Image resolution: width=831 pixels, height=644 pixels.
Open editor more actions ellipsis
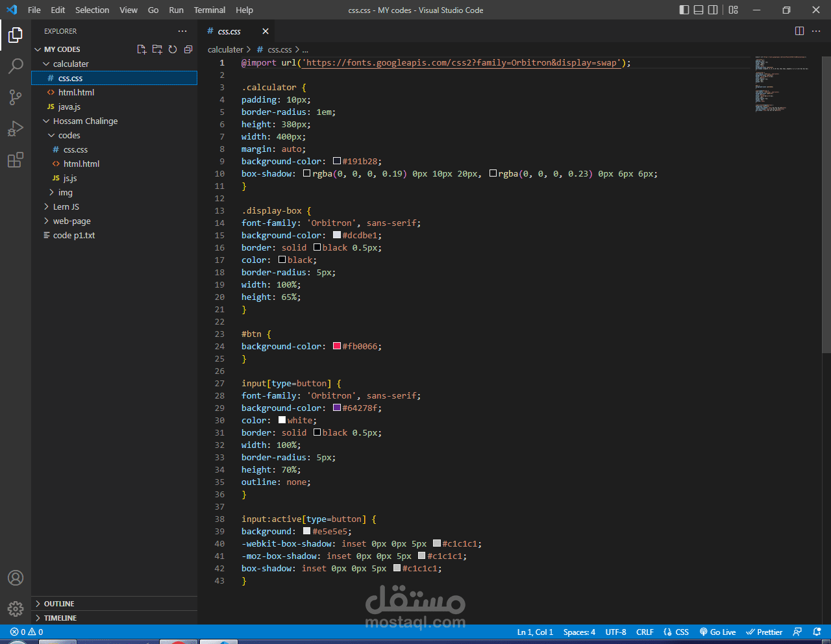[x=816, y=31]
